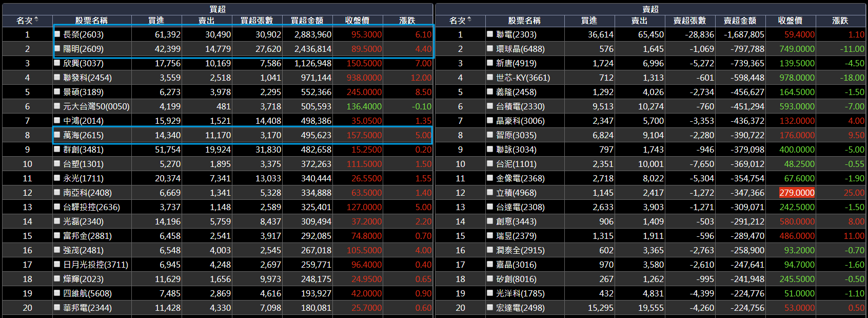Image resolution: width=868 pixels, height=318 pixels.
Task: Sort by 股票名稱 header in 賣超 table
Action: 525,21
